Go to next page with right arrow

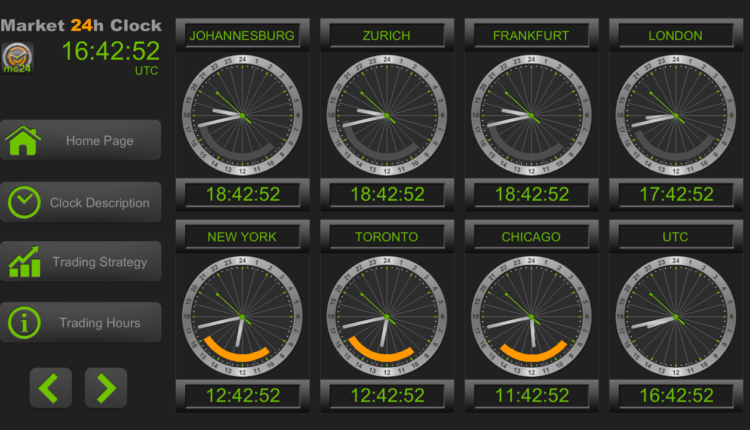(106, 388)
